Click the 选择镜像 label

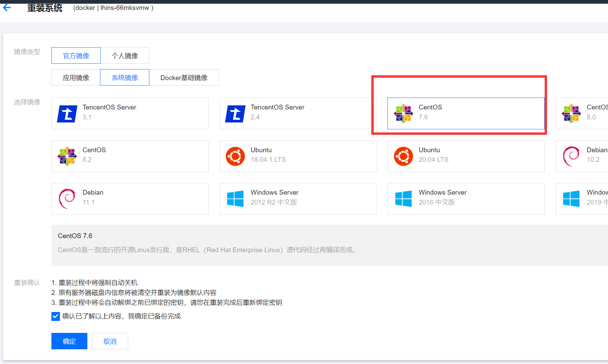[x=27, y=102]
